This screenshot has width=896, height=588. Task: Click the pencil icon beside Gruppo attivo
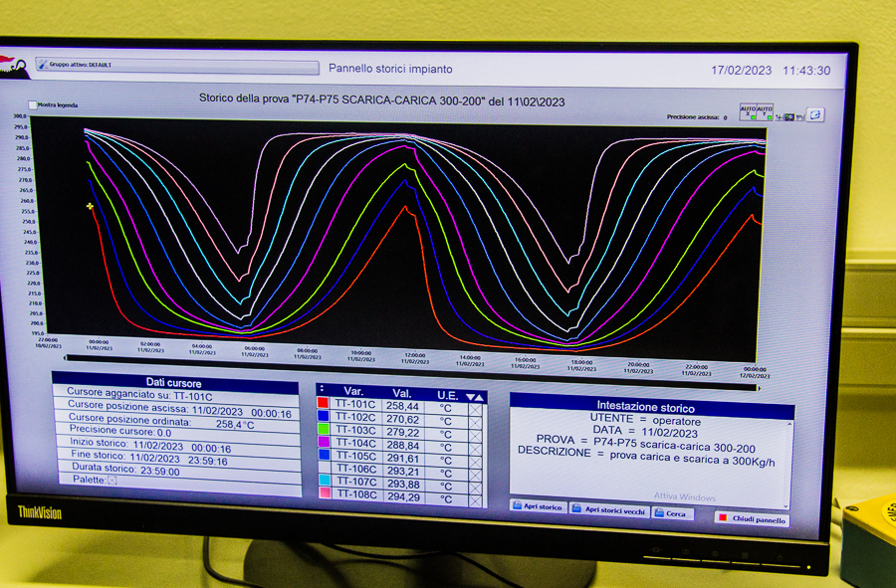(43, 65)
